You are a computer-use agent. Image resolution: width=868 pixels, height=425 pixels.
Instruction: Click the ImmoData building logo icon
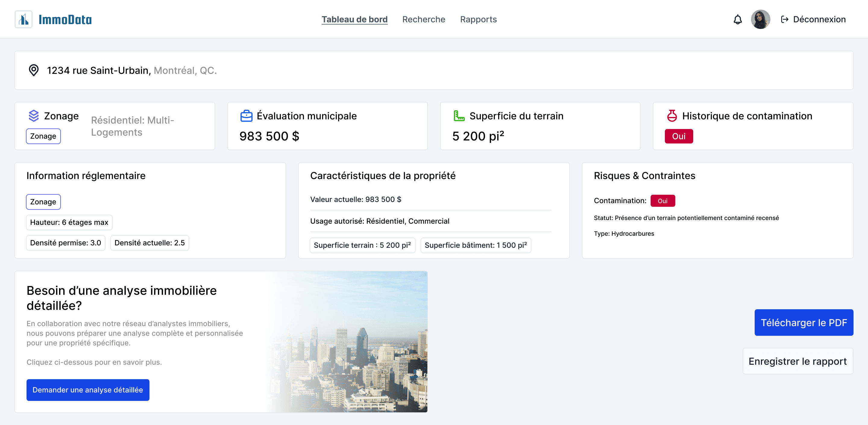(x=24, y=19)
